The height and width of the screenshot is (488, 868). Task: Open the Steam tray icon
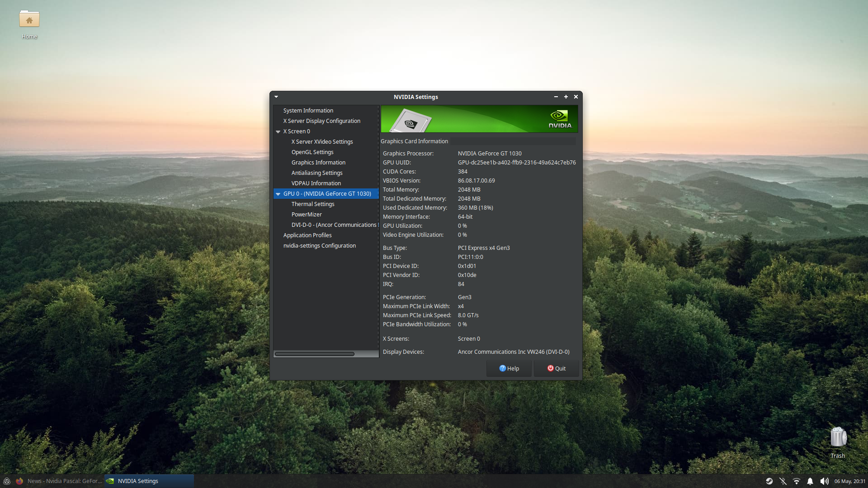[x=769, y=481]
